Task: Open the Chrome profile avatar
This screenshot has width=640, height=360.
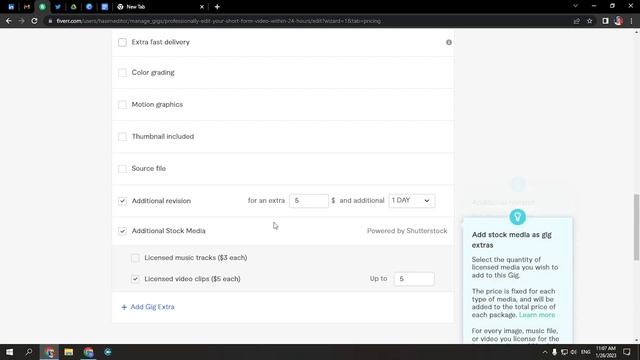Action: (x=618, y=21)
